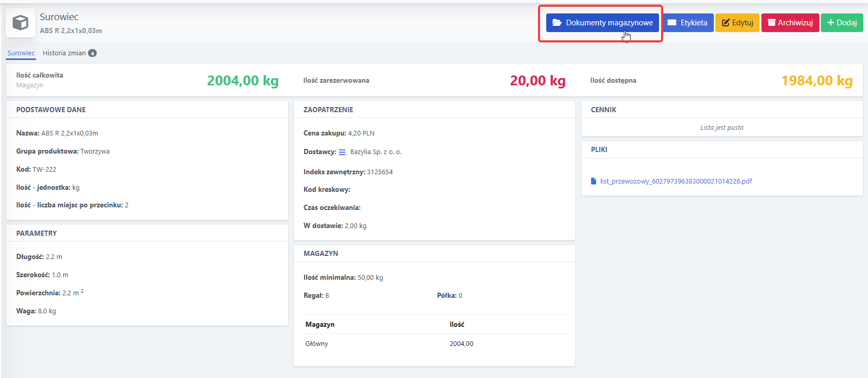Image resolution: width=868 pixels, height=378 pixels.
Task: Click the Surowiec cube icon
Action: [x=21, y=23]
